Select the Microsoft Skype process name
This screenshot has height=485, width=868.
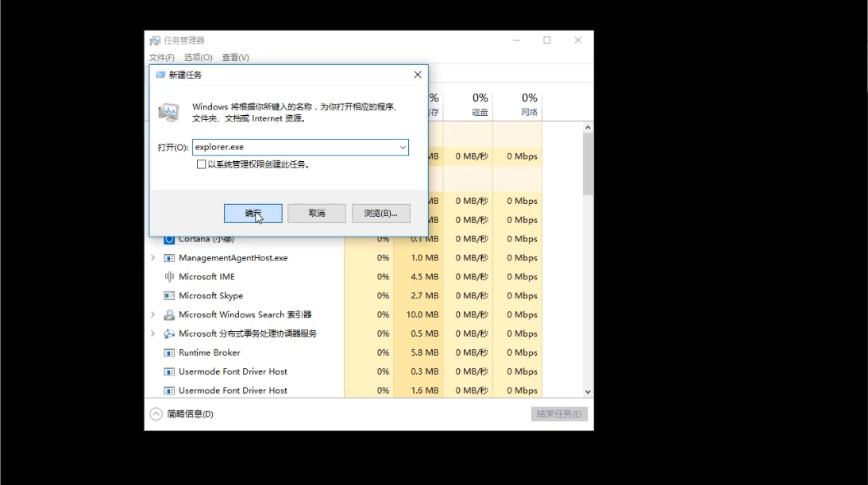(x=211, y=296)
